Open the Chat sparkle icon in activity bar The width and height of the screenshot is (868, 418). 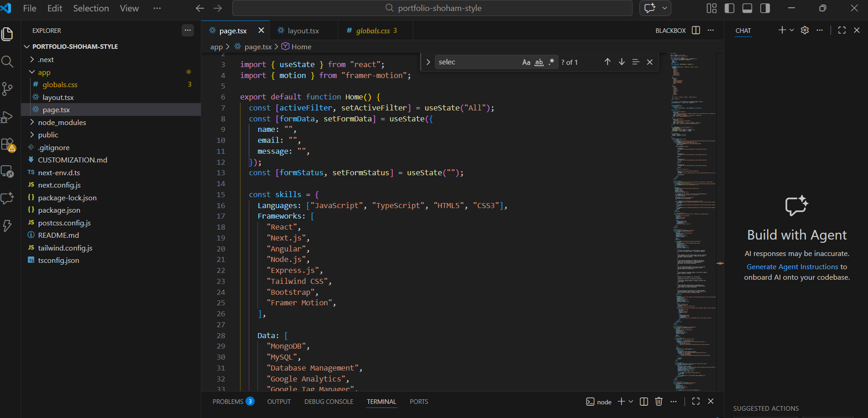pyautogui.click(x=7, y=198)
